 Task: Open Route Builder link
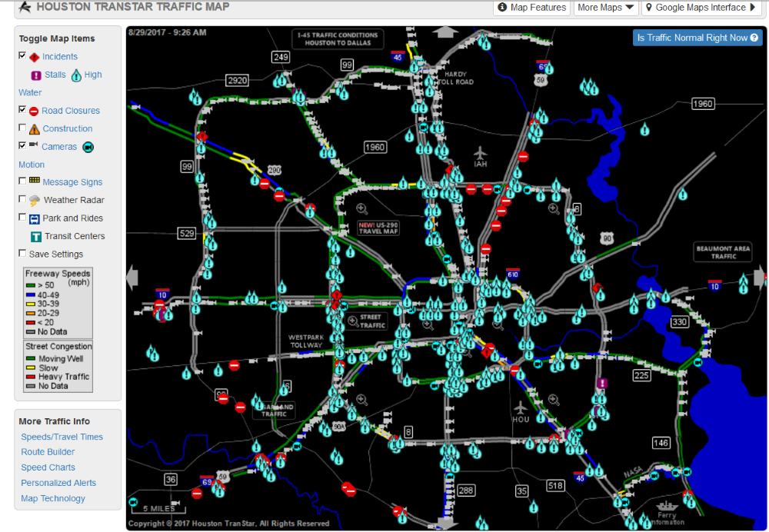coord(48,451)
